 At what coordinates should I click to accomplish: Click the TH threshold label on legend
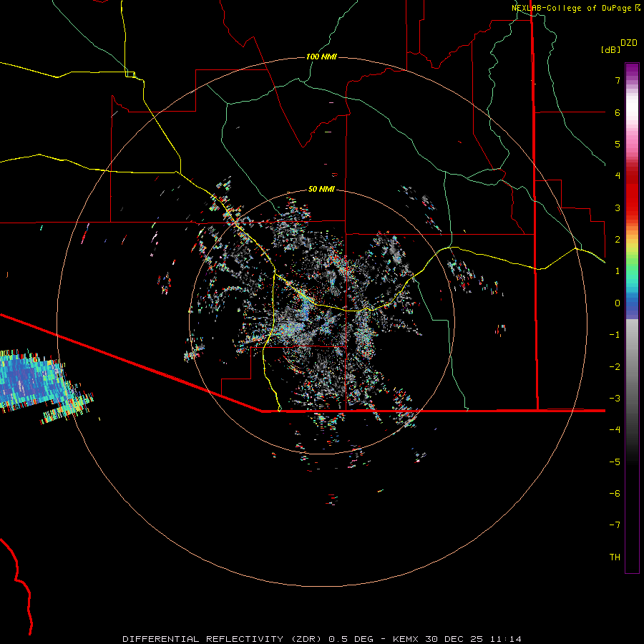coord(615,557)
